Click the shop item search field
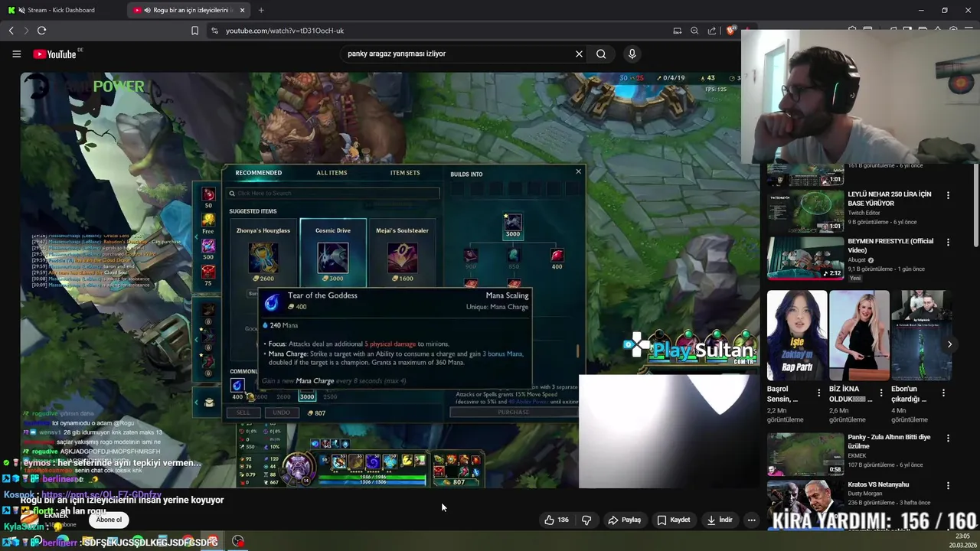This screenshot has height=551, width=980. (x=334, y=193)
